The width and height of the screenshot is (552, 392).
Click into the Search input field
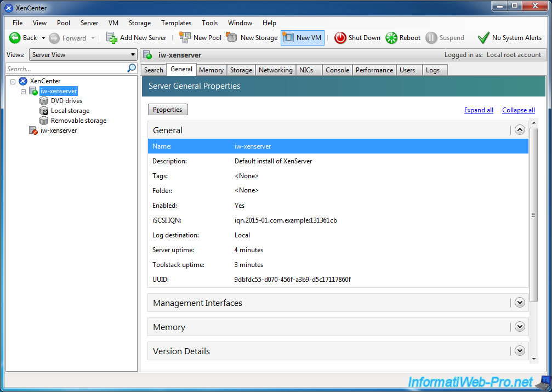[x=66, y=69]
